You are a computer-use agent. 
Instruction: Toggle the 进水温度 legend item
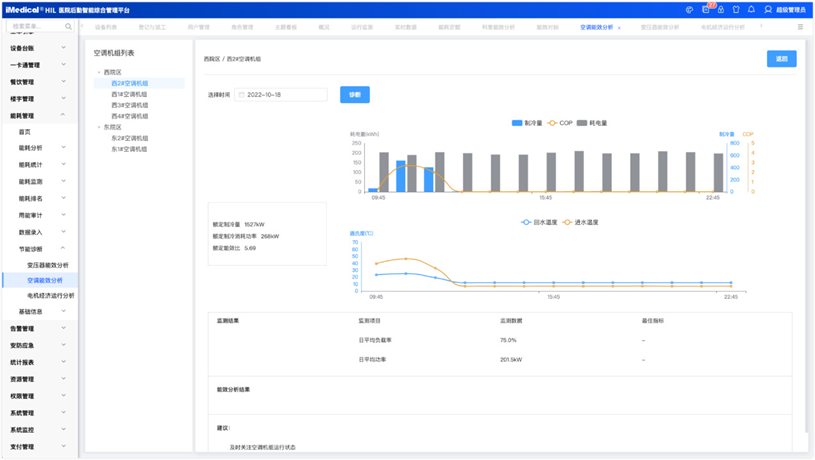[x=581, y=222]
